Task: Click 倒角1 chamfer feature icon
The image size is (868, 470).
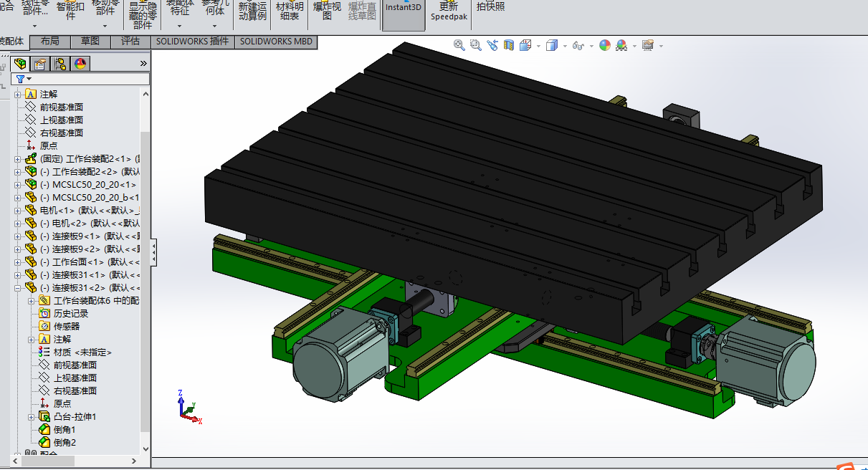Action: [44, 429]
